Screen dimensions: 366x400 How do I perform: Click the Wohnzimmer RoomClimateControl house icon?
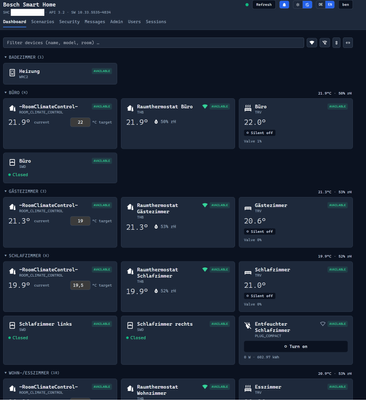pyautogui.click(x=12, y=389)
